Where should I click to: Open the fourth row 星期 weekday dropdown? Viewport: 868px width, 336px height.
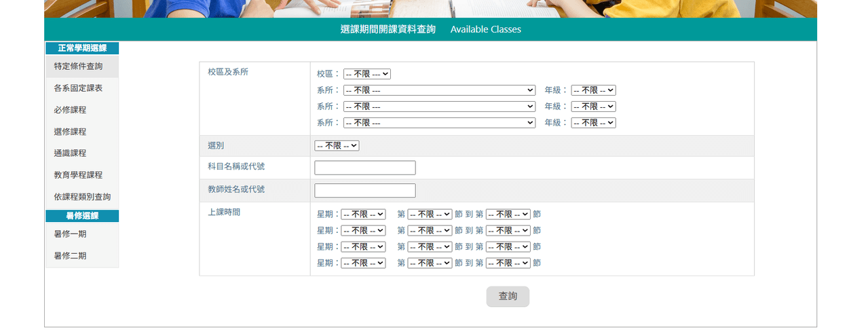(363, 263)
